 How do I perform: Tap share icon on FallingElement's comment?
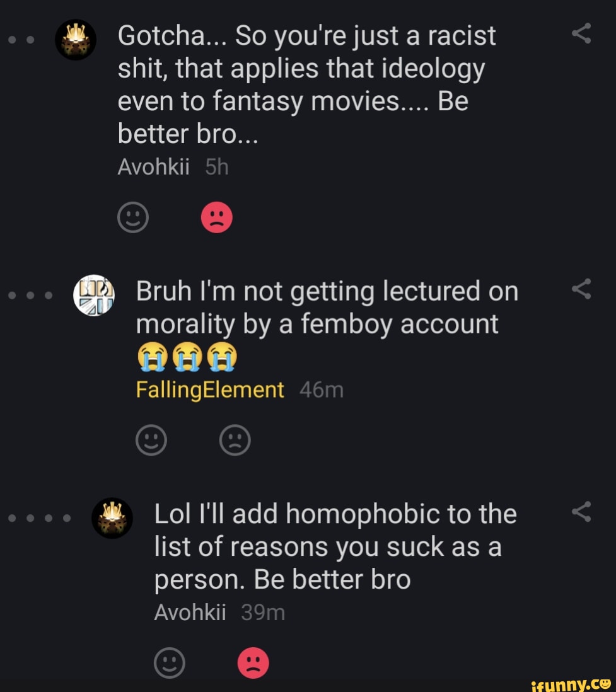point(581,289)
